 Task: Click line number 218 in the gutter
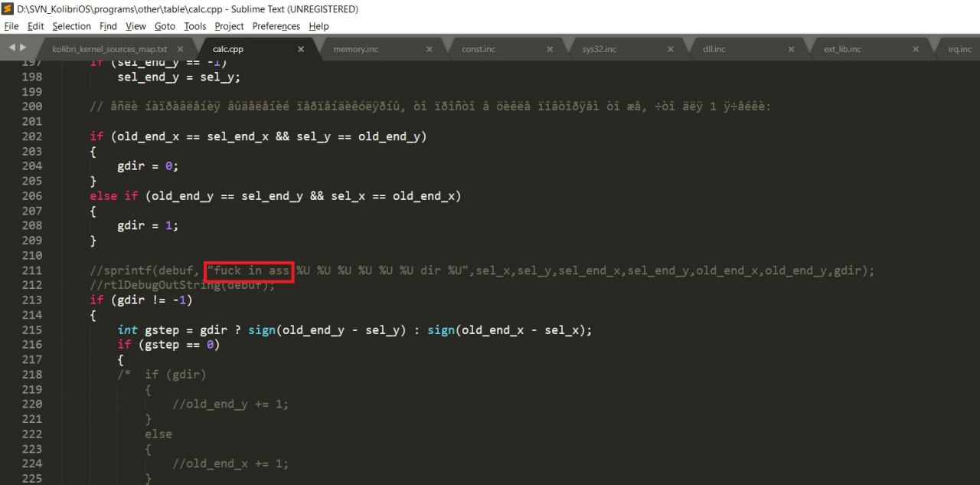tap(32, 375)
